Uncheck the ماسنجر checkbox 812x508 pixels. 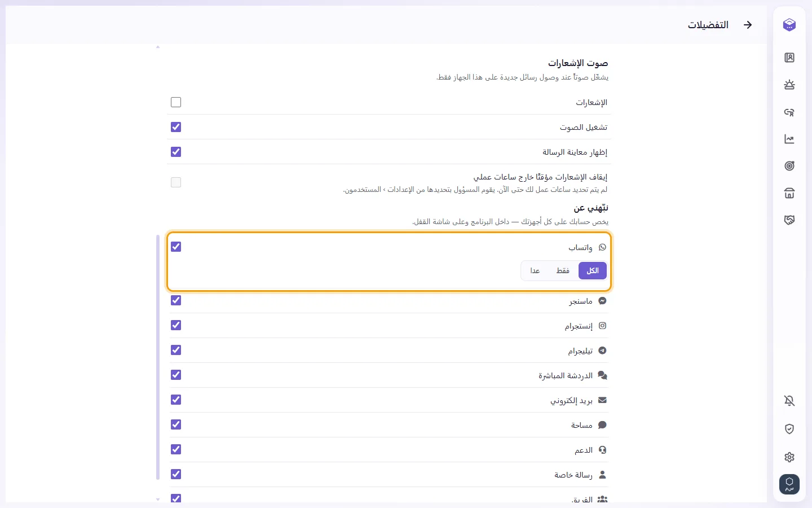(176, 300)
